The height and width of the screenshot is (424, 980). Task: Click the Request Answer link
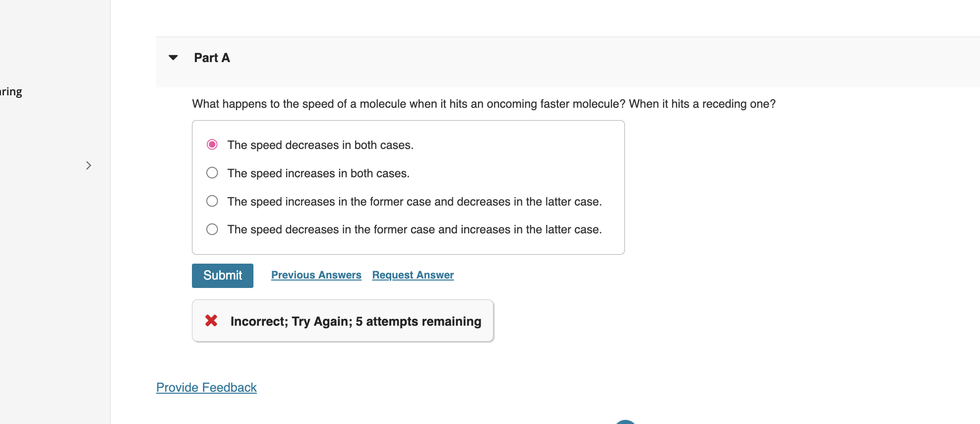click(x=413, y=275)
